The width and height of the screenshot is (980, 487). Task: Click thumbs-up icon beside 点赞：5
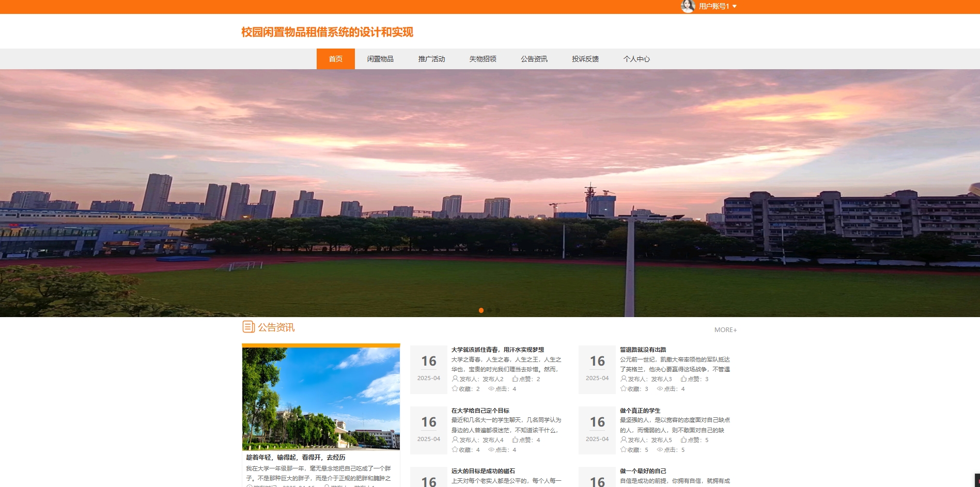[683, 439]
